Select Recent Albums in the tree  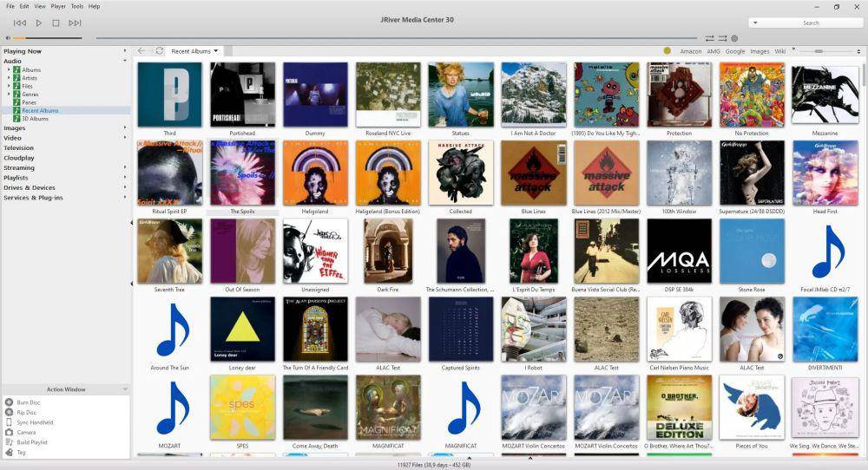40,111
